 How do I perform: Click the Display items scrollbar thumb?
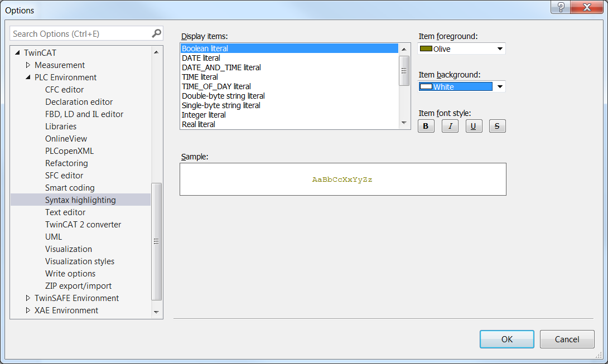[x=404, y=71]
